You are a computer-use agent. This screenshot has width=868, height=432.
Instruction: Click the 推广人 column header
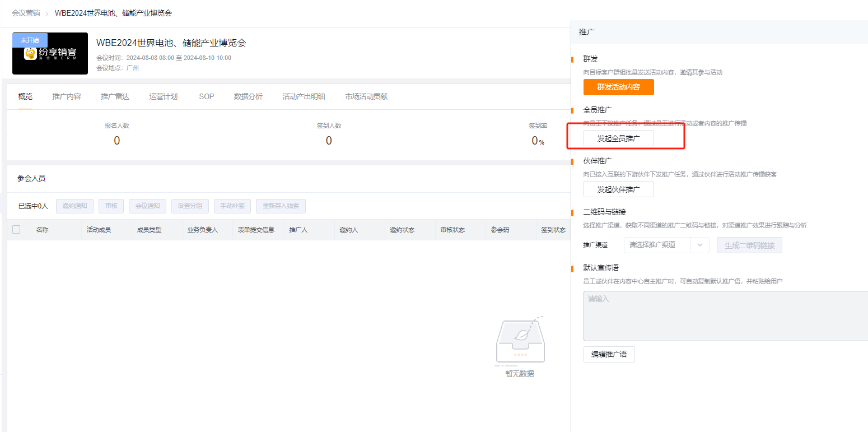coord(298,230)
